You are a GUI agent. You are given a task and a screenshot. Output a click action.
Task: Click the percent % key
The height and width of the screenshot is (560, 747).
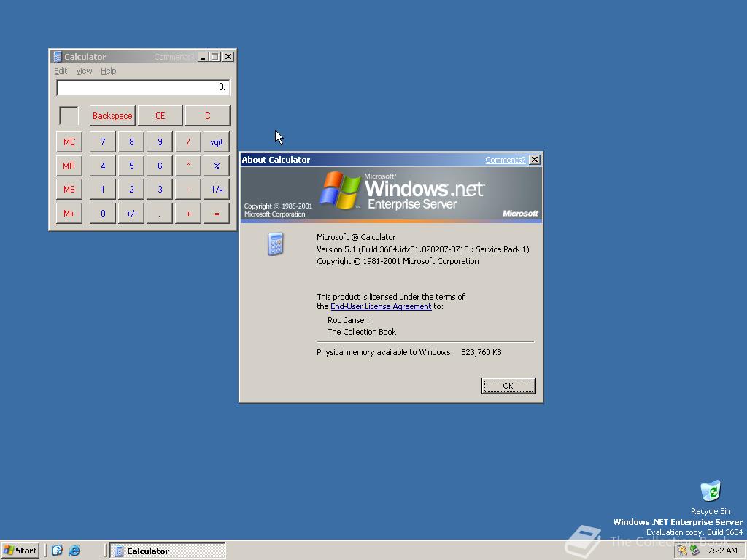(217, 166)
